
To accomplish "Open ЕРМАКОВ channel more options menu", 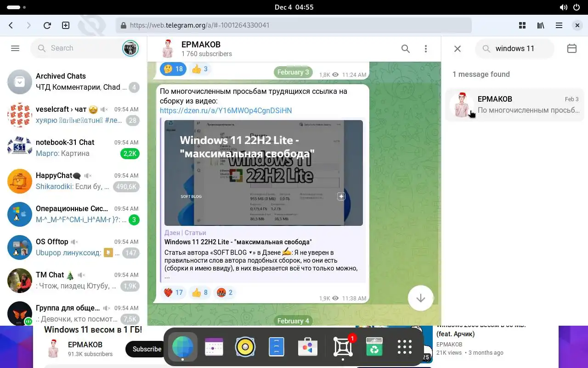I will point(426,48).
